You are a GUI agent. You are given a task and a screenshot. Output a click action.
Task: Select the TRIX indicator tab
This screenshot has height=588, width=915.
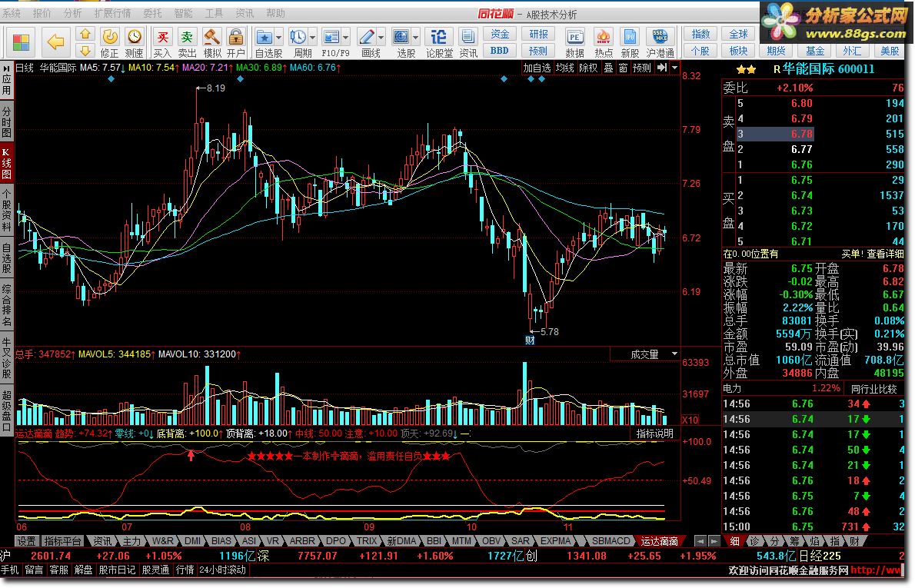pyautogui.click(x=367, y=541)
